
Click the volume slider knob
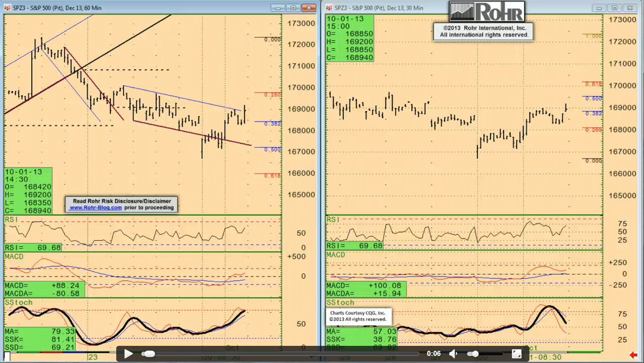[475, 354]
